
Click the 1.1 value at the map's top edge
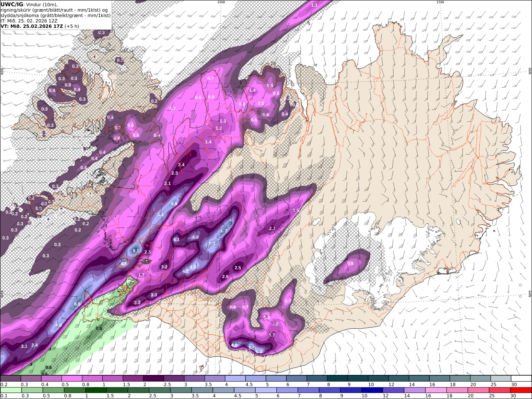point(314,5)
